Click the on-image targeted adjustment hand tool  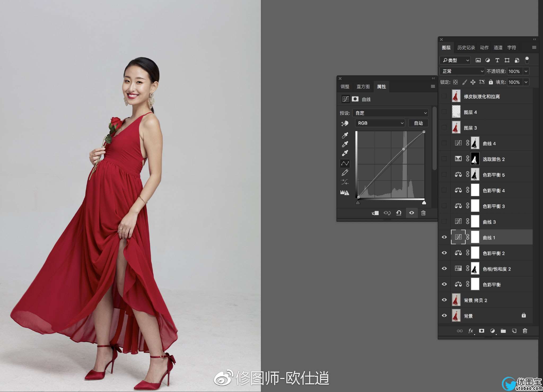[x=345, y=123]
